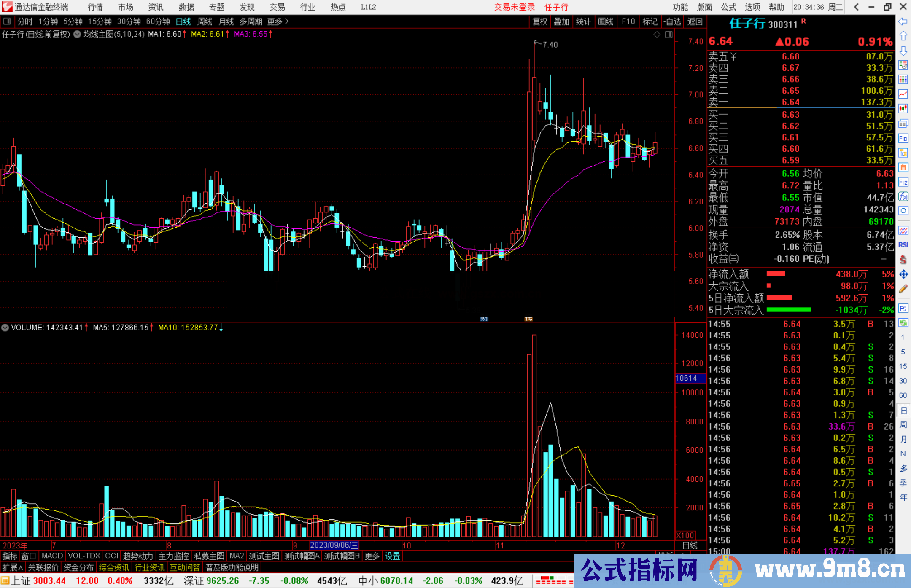Click the 复权 button

540,21
